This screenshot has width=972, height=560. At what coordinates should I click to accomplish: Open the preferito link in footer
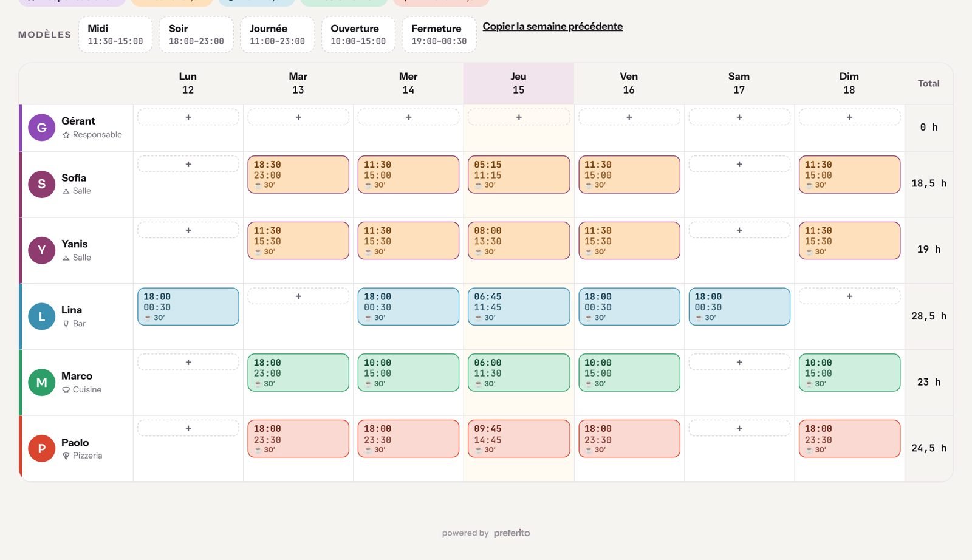pyautogui.click(x=512, y=533)
